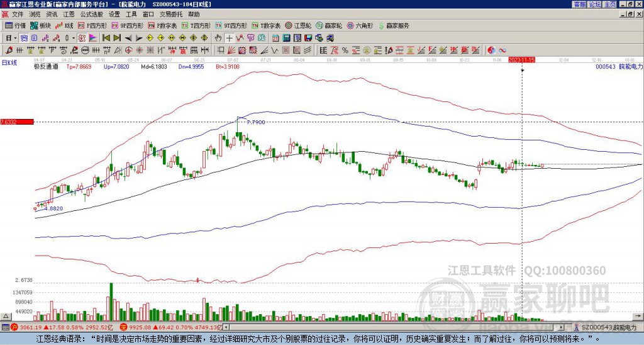Open the 公式选股 menu
This screenshot has width=644, height=345.
click(x=91, y=14)
